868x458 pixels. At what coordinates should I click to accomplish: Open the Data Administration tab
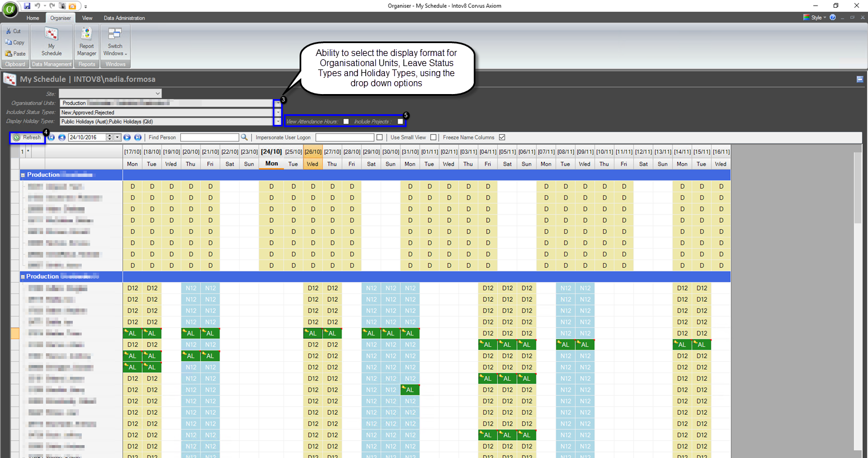point(124,18)
